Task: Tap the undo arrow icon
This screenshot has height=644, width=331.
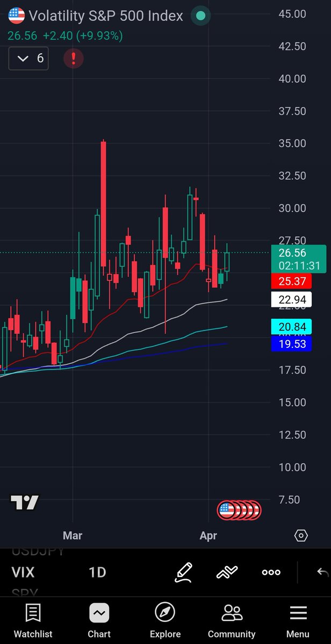Action: pos(322,573)
